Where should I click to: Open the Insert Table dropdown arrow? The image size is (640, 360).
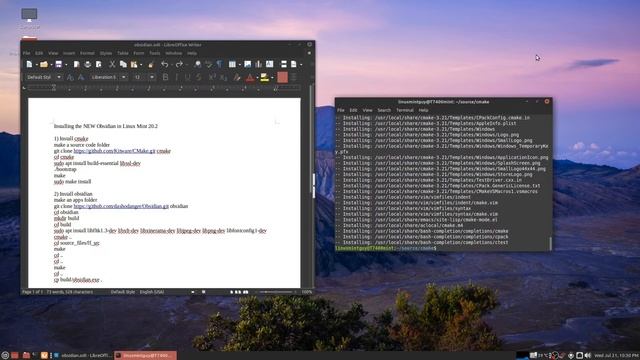(x=239, y=65)
